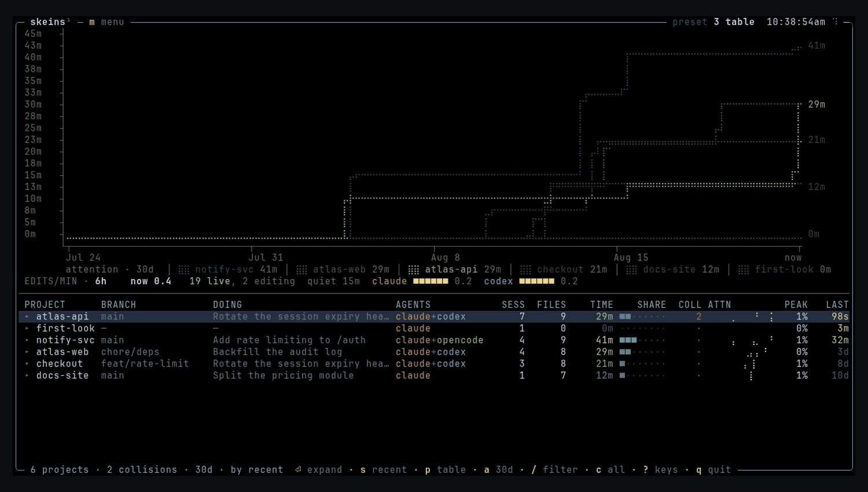Select the first-look project name
This screenshot has width=868, height=492.
[x=65, y=328]
